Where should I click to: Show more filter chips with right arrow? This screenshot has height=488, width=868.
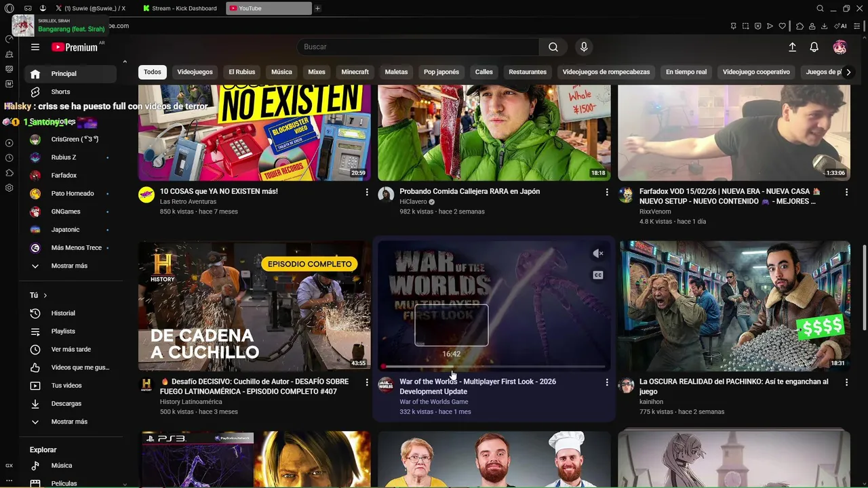[x=848, y=72]
